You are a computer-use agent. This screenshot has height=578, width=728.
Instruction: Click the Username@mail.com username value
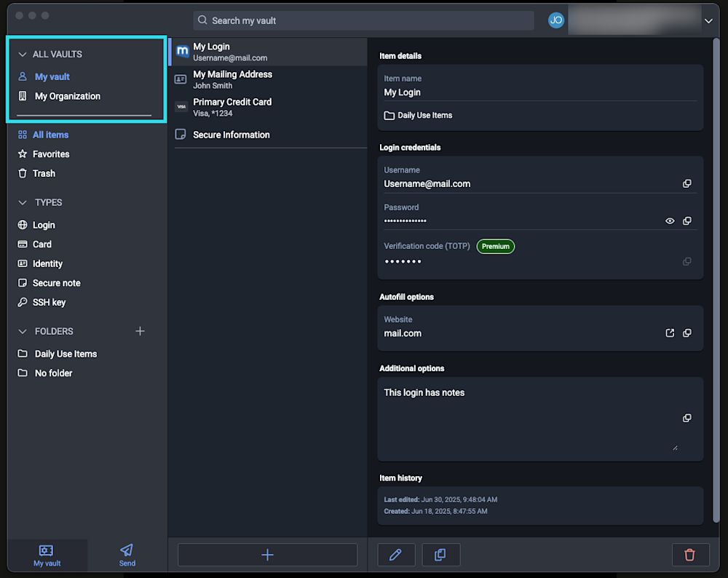(427, 184)
